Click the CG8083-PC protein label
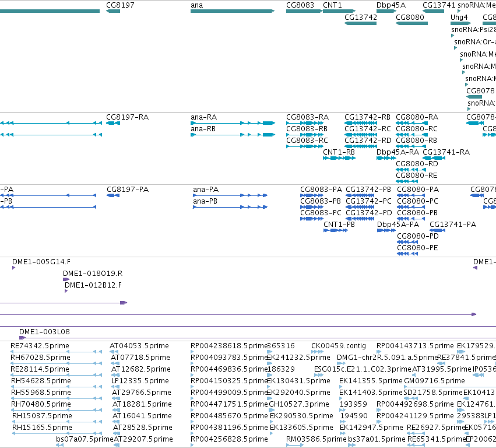 (321, 213)
